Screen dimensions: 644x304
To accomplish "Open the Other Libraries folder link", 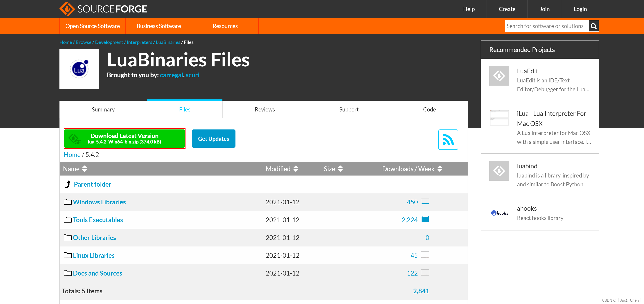I will pyautogui.click(x=94, y=237).
